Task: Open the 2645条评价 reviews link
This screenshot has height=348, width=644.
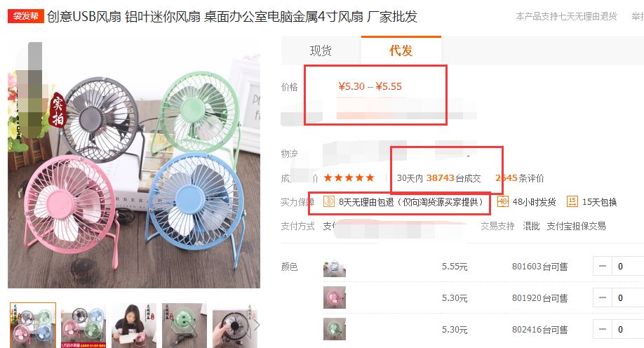Action: pos(520,178)
